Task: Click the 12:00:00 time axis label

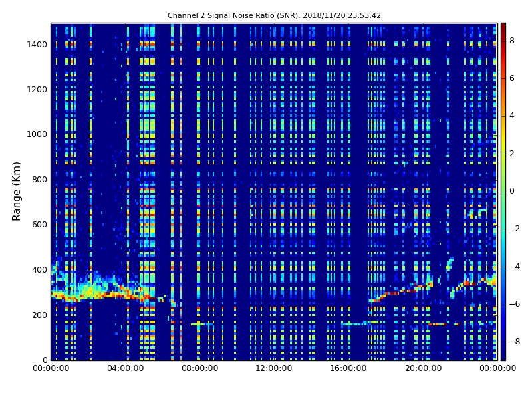Action: (x=274, y=368)
